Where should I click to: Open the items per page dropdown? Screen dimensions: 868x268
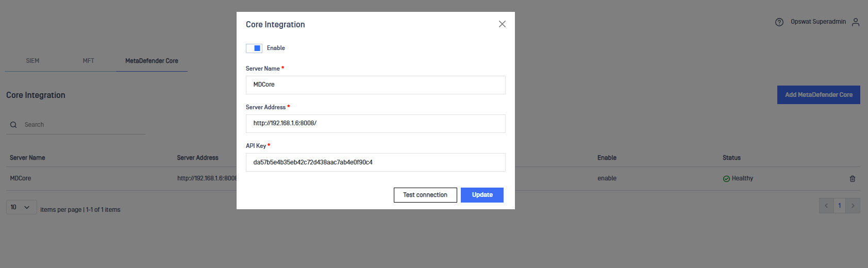click(x=21, y=207)
